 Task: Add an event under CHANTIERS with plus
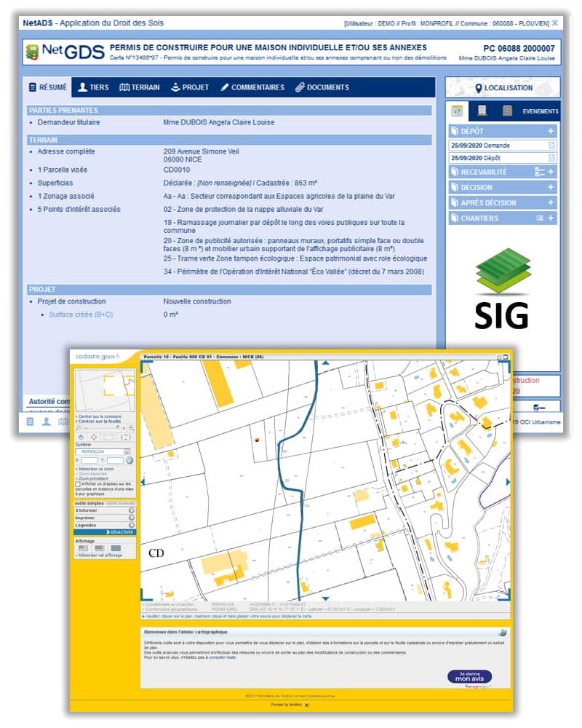pos(551,218)
